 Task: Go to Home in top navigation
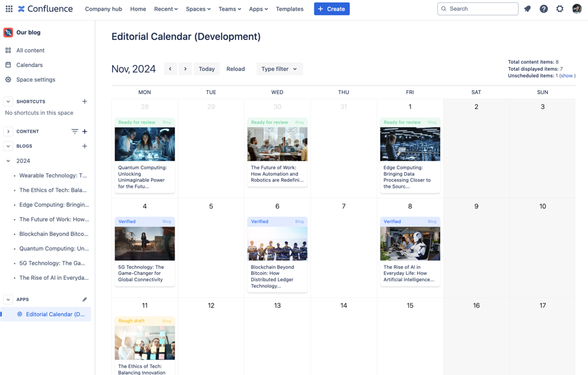(x=138, y=9)
